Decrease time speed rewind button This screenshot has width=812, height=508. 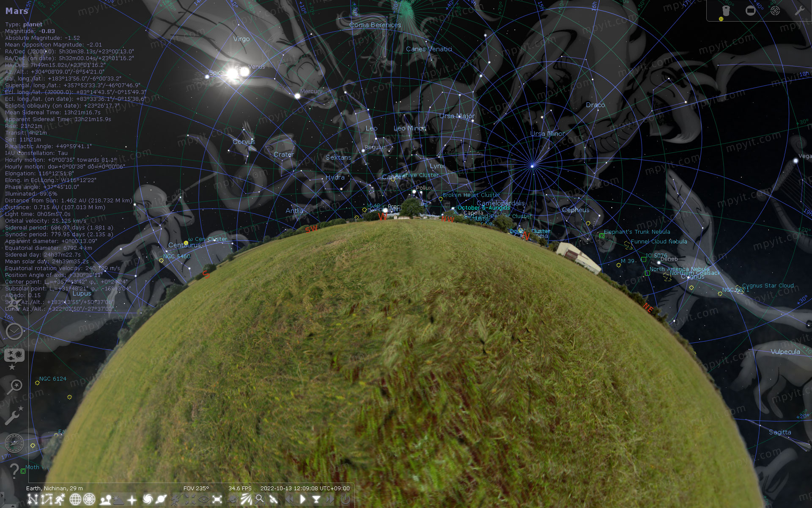pos(289,499)
